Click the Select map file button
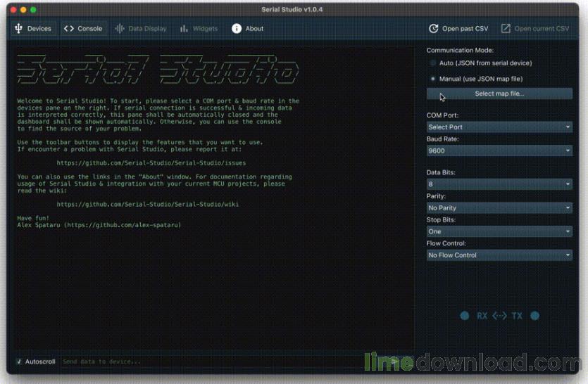Viewport: 588px width, 384px height. (499, 94)
